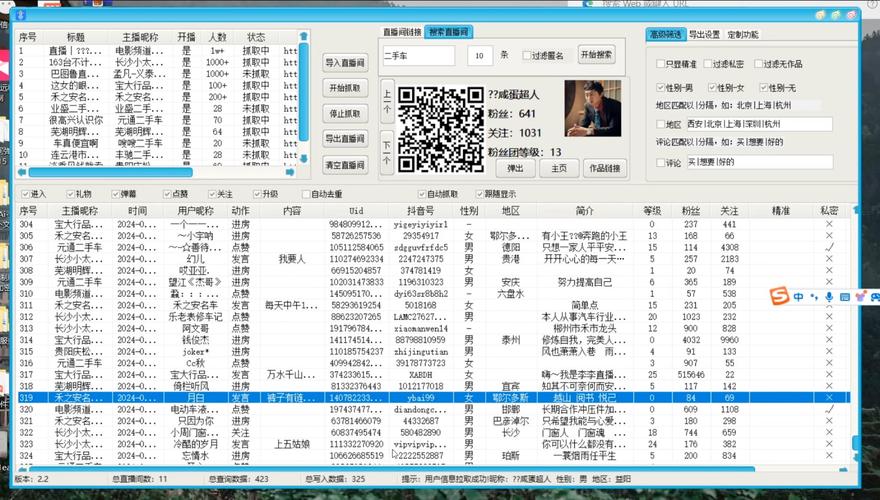Click the 作品链接 button
The width and height of the screenshot is (880, 500).
[604, 168]
